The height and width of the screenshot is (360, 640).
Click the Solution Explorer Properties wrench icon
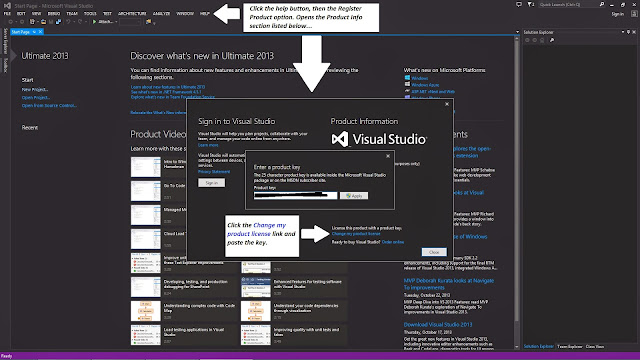tap(552, 40)
